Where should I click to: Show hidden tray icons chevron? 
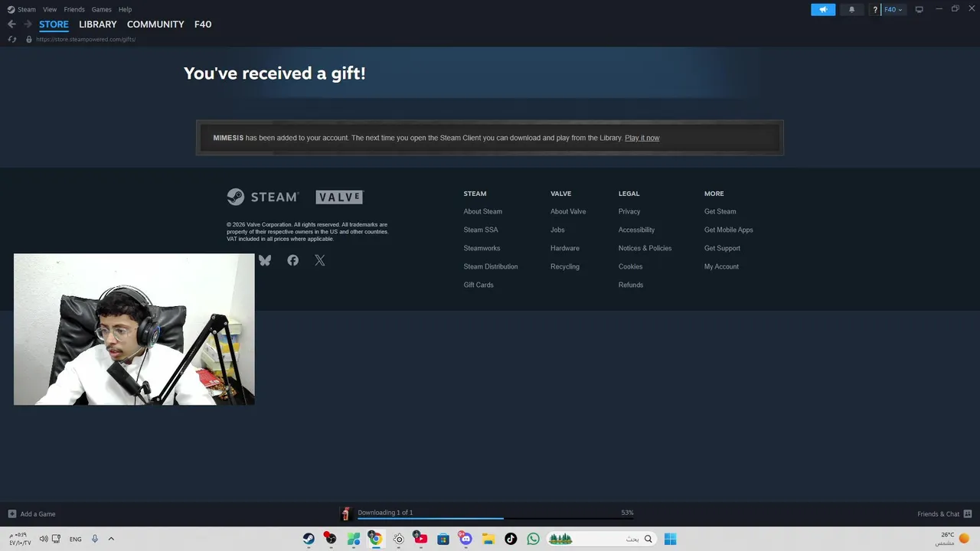point(111,539)
